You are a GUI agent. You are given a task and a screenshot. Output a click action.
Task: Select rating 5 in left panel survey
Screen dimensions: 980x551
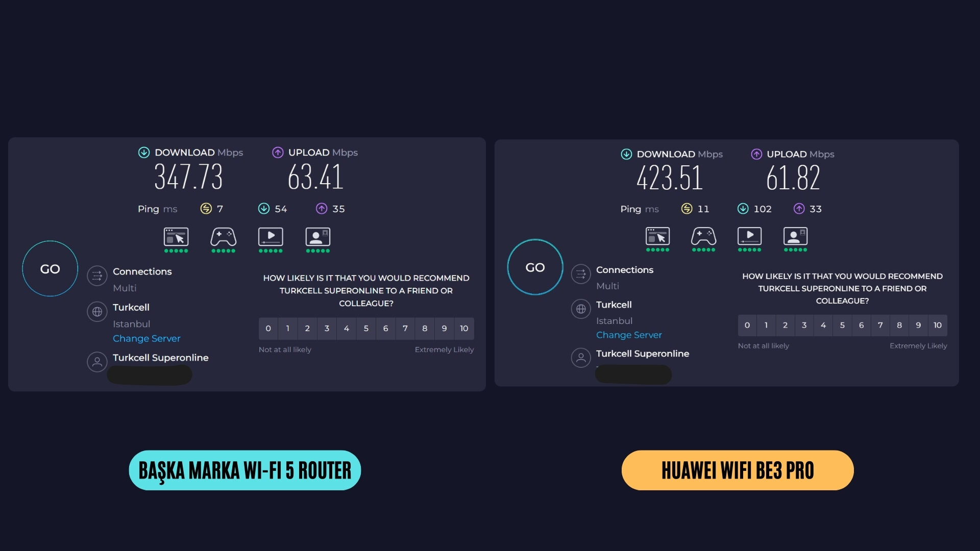pyautogui.click(x=366, y=329)
